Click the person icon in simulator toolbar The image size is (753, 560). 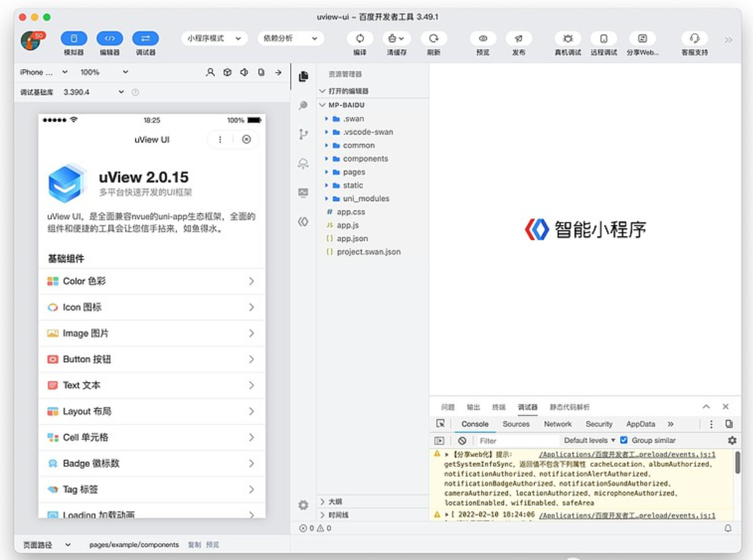point(211,73)
